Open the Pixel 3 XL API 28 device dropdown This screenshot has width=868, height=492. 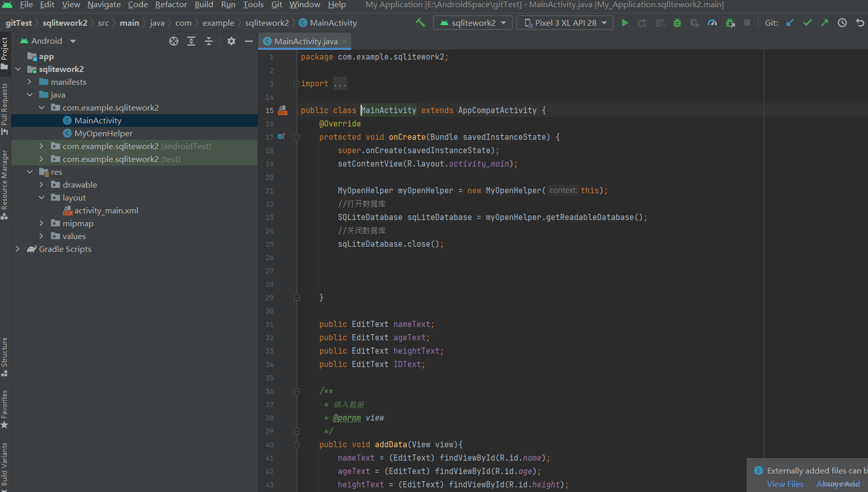(x=565, y=23)
